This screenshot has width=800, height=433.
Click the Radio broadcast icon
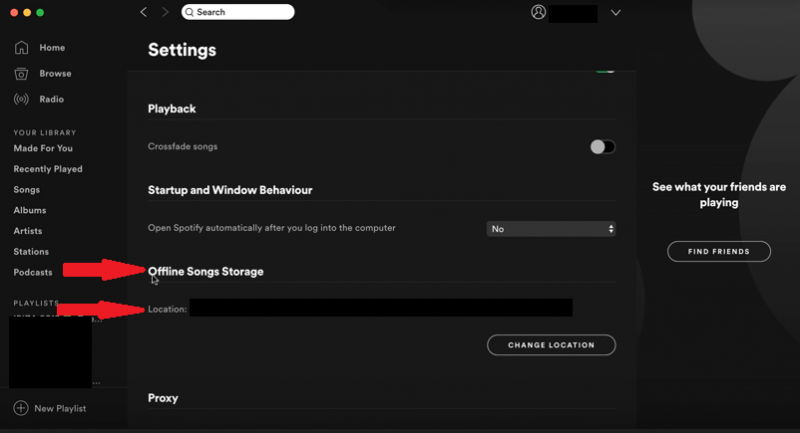tap(21, 99)
